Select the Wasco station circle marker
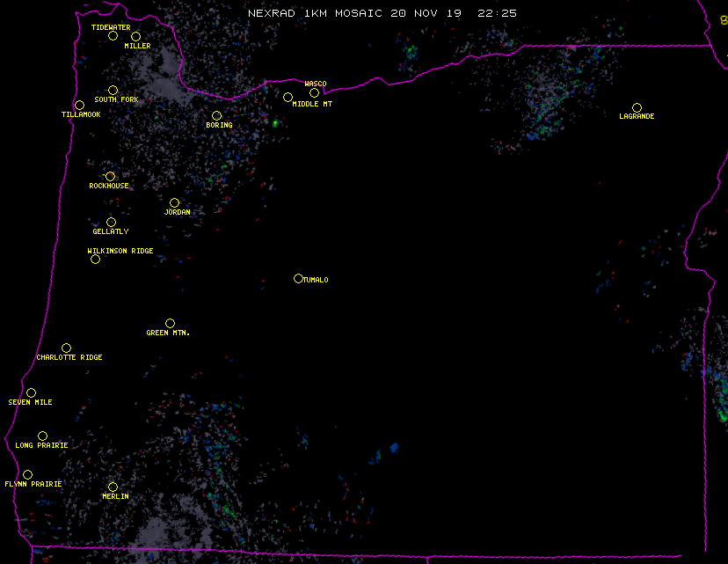Screen dimensions: 728x564 click(314, 93)
